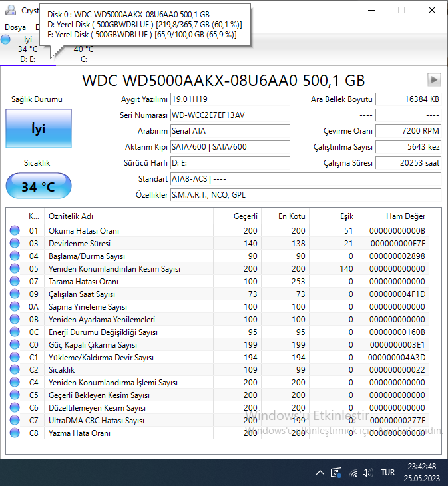Select the D: E: disk tab
Image resolution: width=448 pixels, height=486 pixels.
point(27,49)
